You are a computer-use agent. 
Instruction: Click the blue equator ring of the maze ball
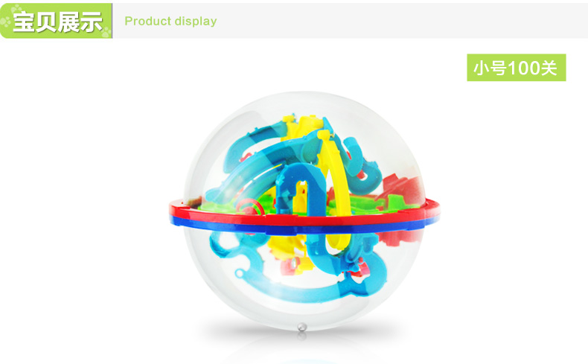tap(304, 225)
